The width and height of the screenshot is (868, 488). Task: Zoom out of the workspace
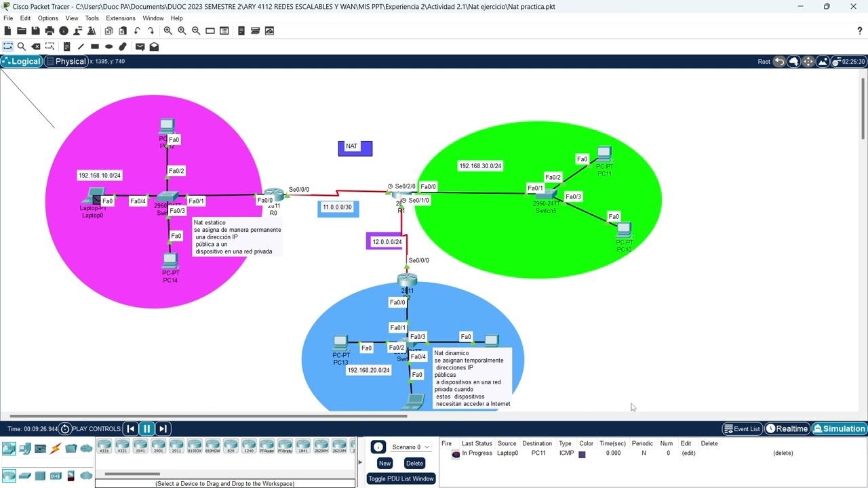[196, 30]
